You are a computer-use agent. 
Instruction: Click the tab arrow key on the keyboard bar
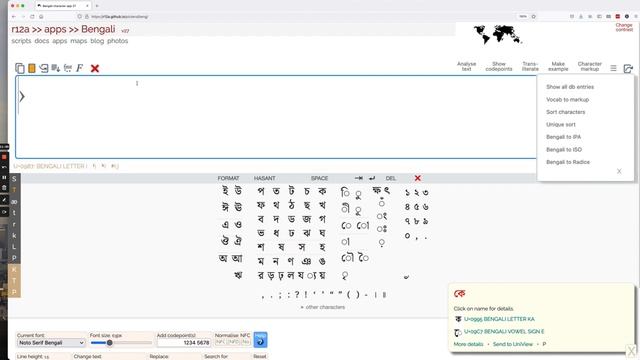[x=359, y=178]
